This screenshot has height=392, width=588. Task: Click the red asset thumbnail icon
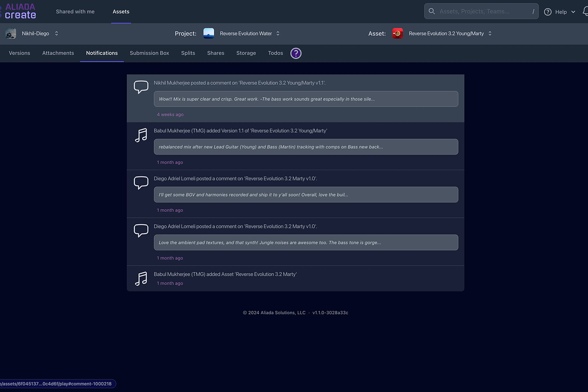point(397,34)
